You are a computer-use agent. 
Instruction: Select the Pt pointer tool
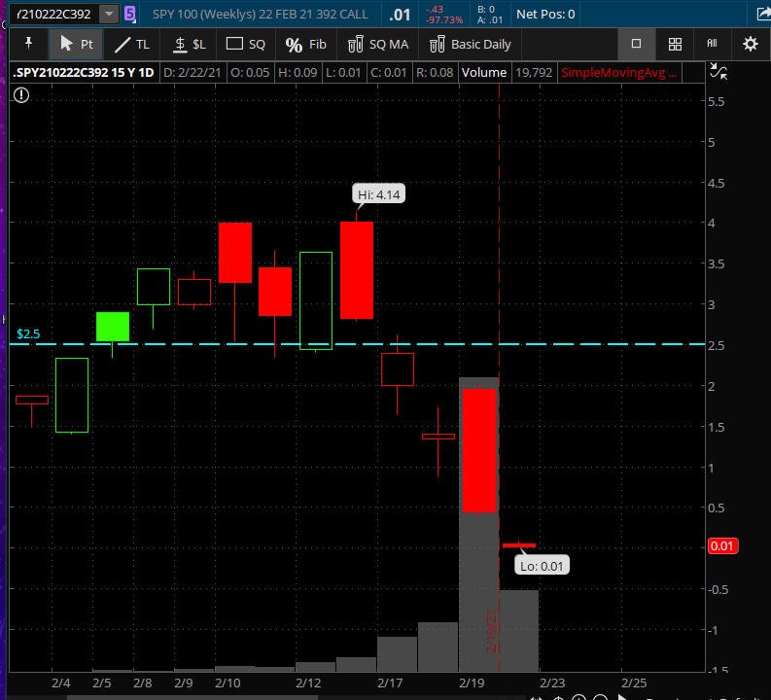[76, 45]
